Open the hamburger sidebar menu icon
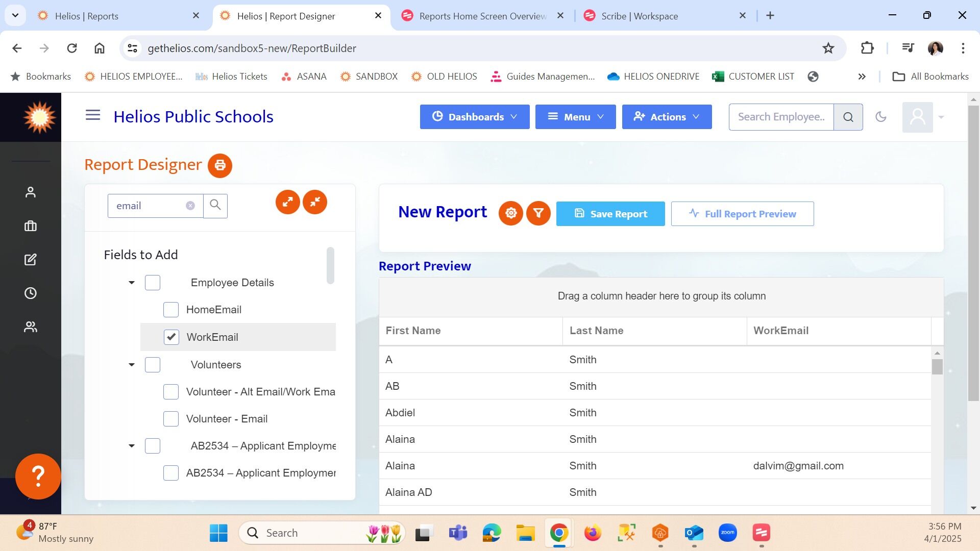The width and height of the screenshot is (980, 551). point(92,115)
